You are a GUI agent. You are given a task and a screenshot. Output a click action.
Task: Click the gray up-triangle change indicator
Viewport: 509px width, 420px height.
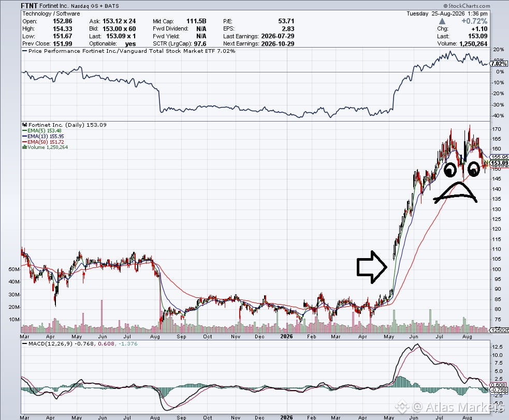pos(442,21)
